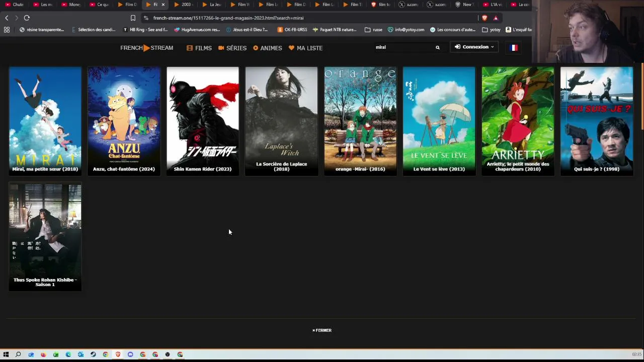Open the bookmarks apps grid icon

[x=7, y=30]
